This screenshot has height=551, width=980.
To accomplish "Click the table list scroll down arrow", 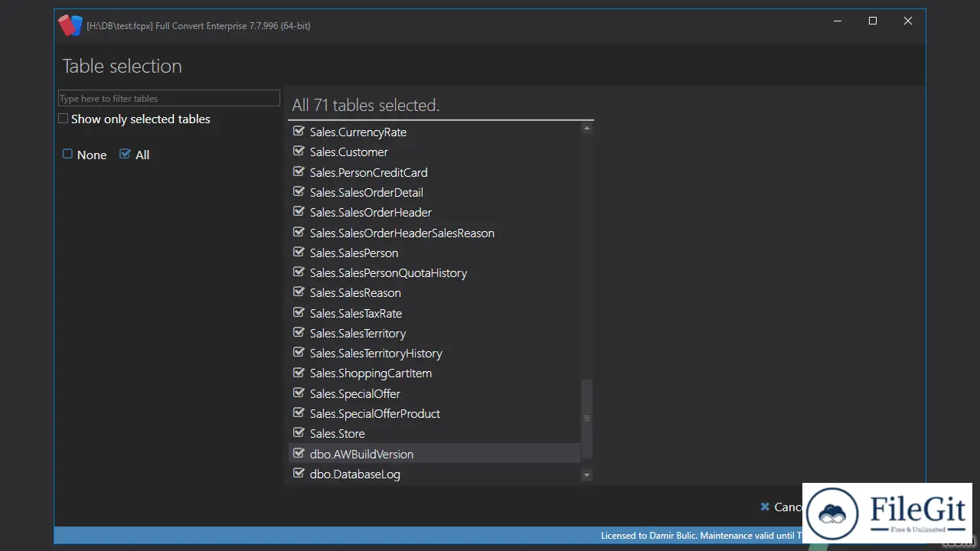I will 586,475.
